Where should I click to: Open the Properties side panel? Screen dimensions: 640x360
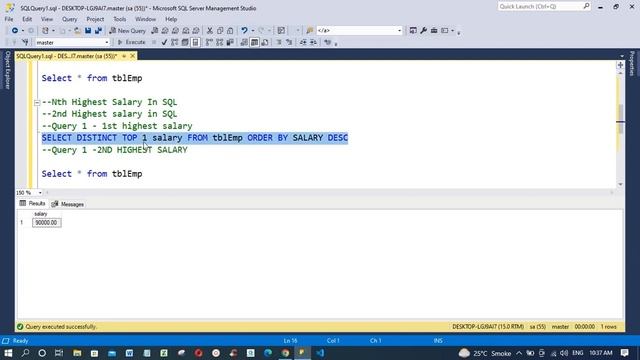tap(632, 63)
